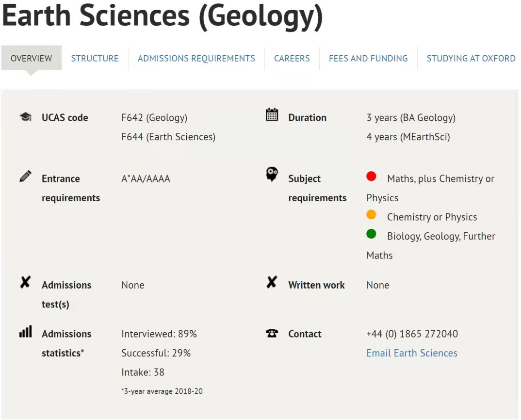Screen dimensions: 521x420
Task: Click None value for Written work
Action: [x=377, y=285]
